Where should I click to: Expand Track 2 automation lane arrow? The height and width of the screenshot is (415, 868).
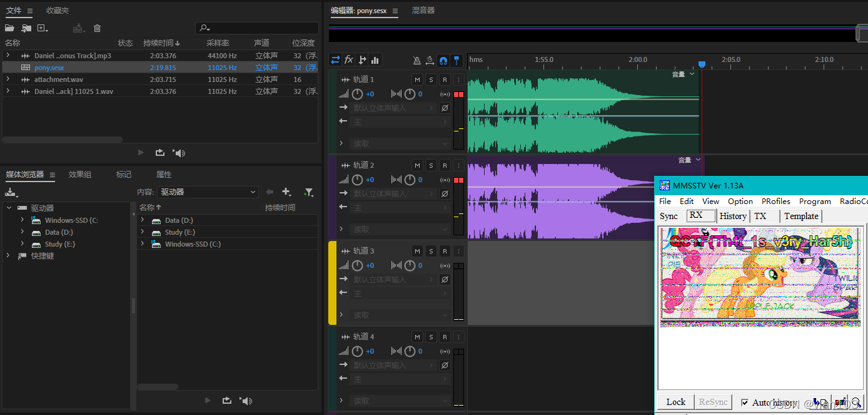(x=341, y=229)
